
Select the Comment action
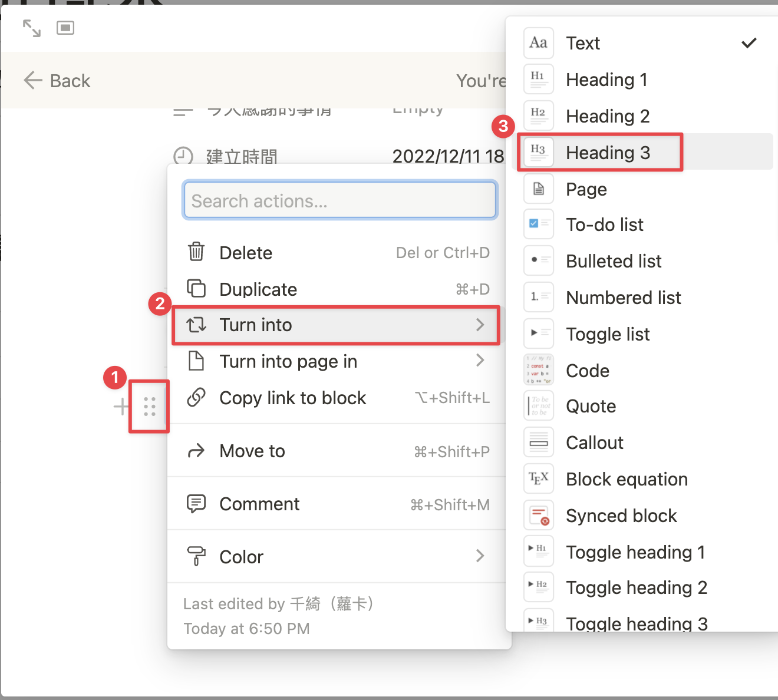coord(337,504)
